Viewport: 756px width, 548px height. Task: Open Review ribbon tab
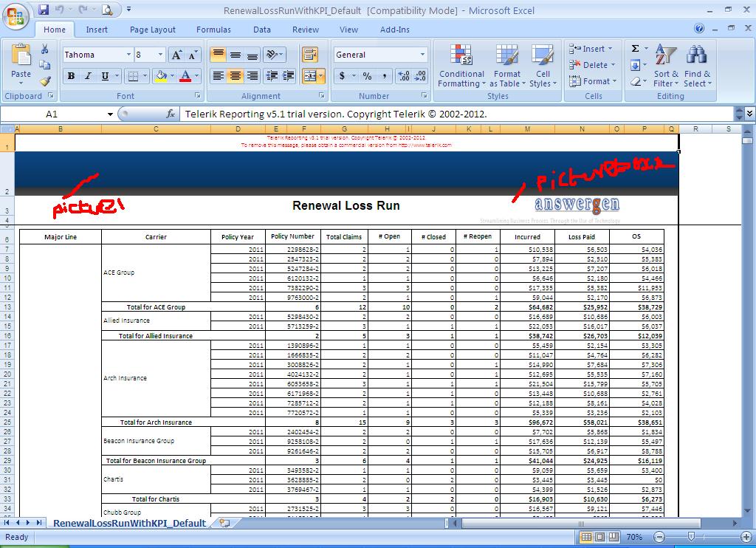click(305, 30)
